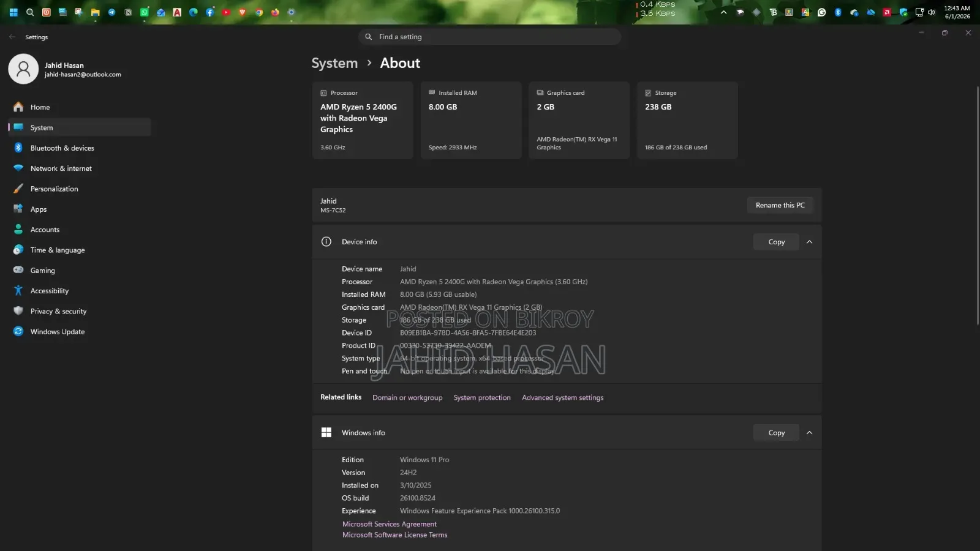Open the clock and date flyout

[957, 12]
